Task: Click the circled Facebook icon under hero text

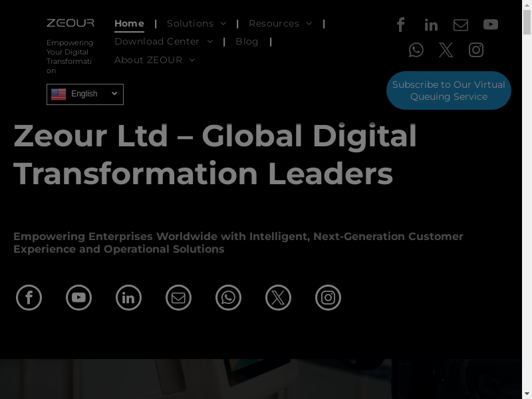Action: pos(29,297)
